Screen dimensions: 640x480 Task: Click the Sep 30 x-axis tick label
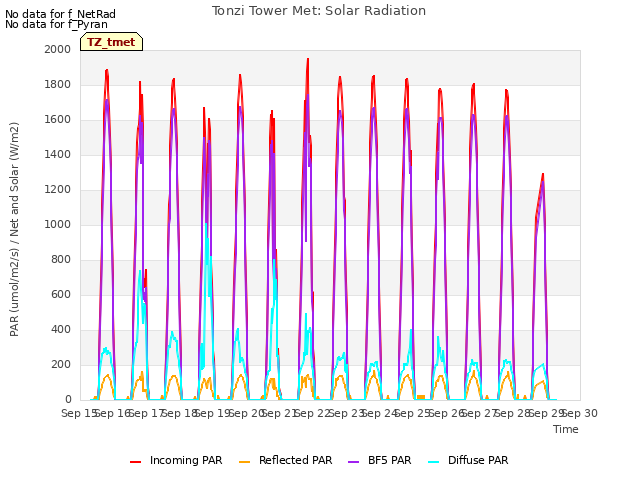[580, 413]
